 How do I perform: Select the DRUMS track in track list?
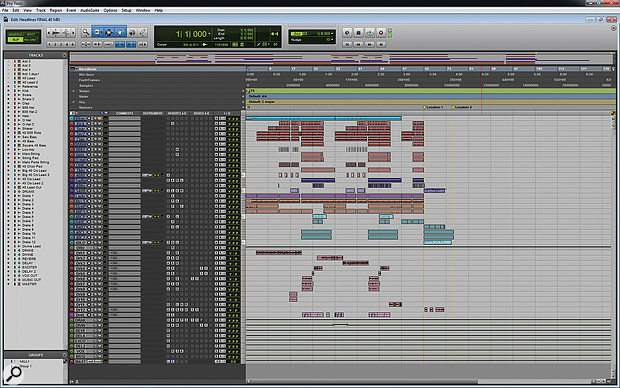pos(28,191)
